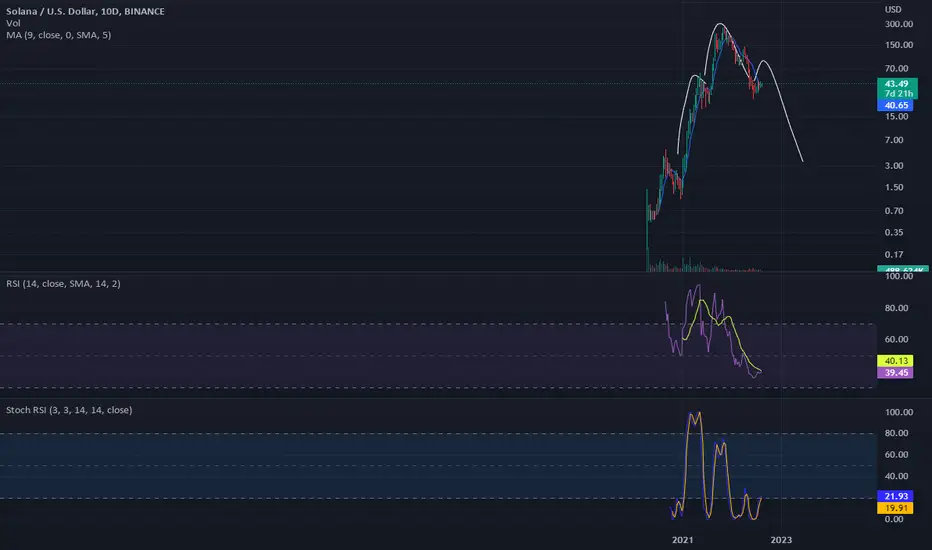Viewport: 932px width, 550px height.
Task: Click the 15.00 price axis label
Action: (x=896, y=117)
